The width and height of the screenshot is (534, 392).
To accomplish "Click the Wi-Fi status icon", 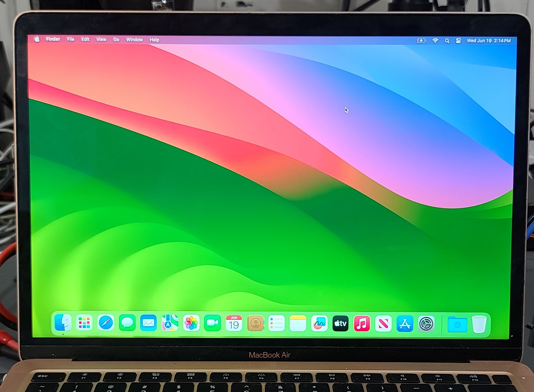I will (x=435, y=41).
